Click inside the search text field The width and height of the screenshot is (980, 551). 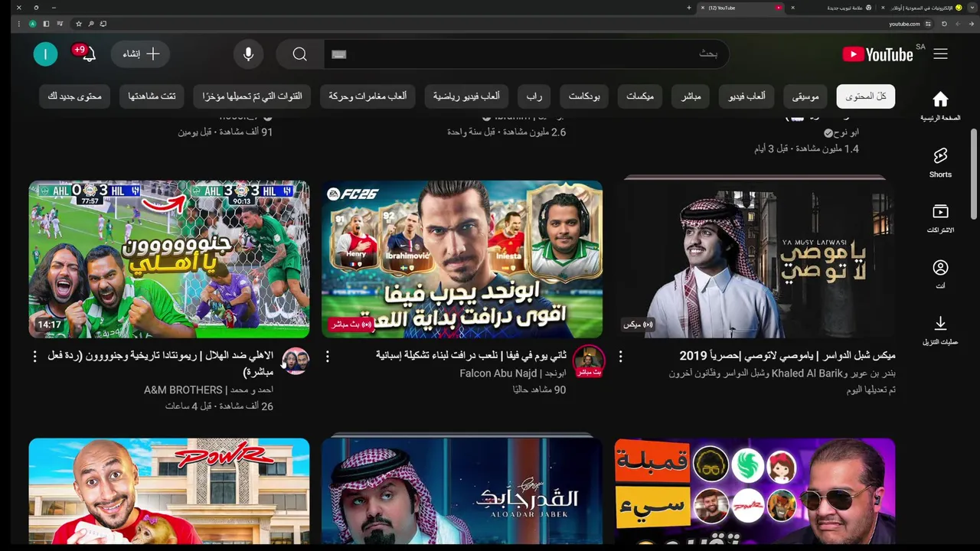pyautogui.click(x=528, y=54)
